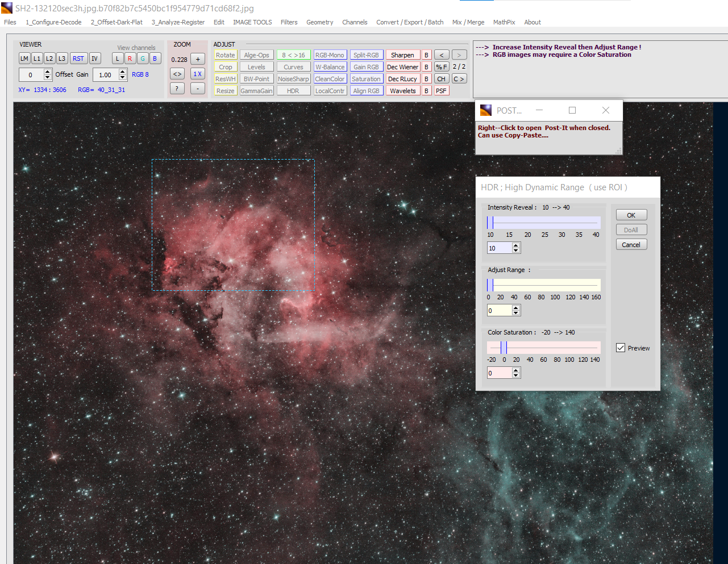Click the LM viewer button
The width and height of the screenshot is (728, 564).
click(24, 59)
